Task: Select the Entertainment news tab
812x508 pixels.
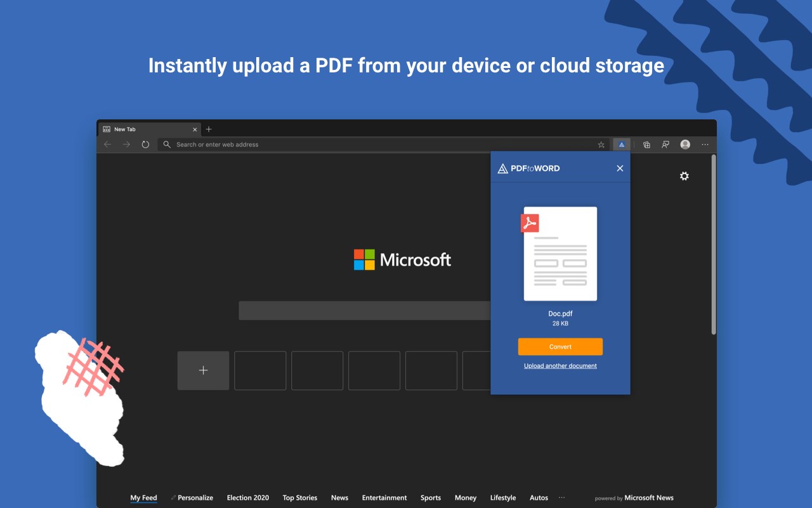Action: coord(384,498)
